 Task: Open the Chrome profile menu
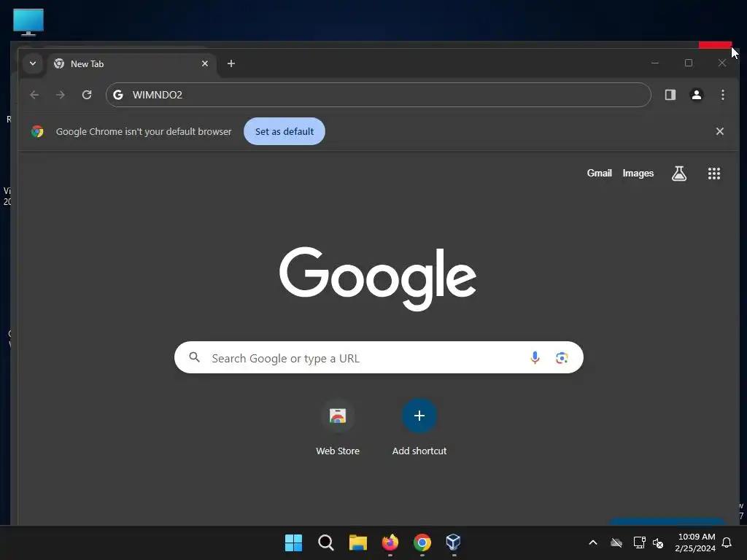(x=697, y=95)
